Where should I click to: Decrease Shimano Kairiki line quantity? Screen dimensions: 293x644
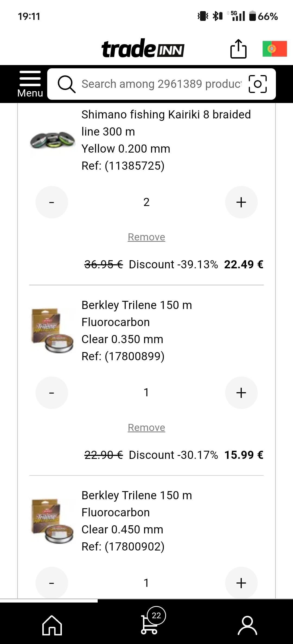(x=52, y=202)
